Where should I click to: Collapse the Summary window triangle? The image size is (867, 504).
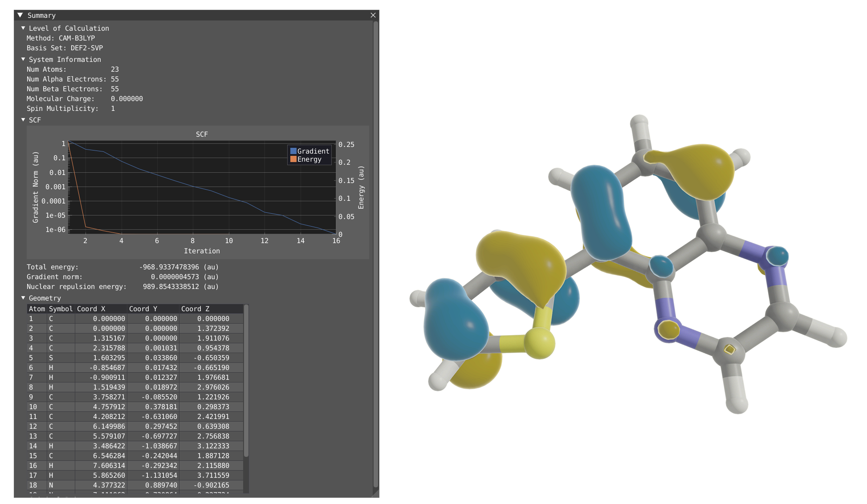point(20,15)
